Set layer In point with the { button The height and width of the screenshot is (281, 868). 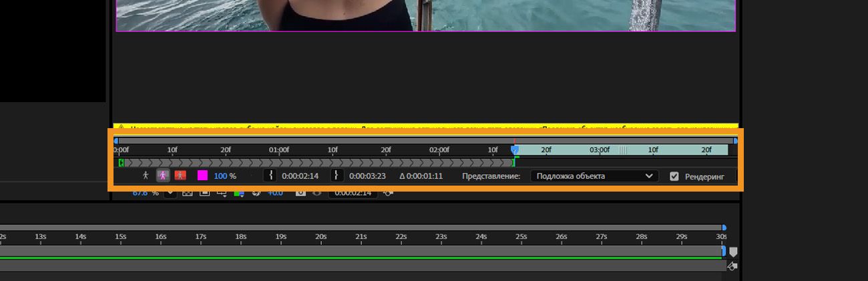pyautogui.click(x=270, y=176)
